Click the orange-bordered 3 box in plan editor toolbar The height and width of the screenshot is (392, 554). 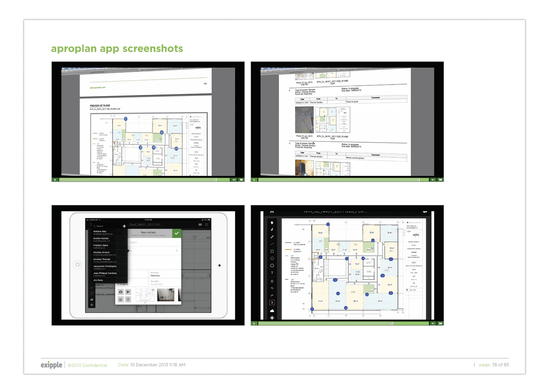[272, 303]
